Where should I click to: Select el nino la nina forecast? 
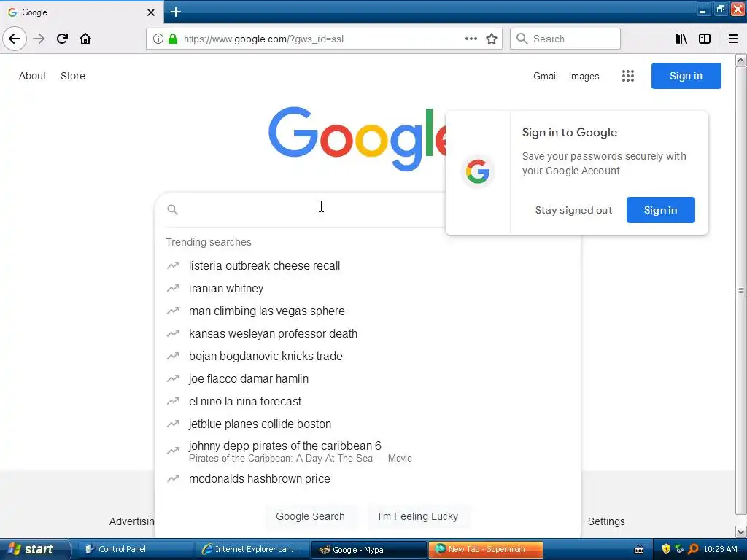(368, 402)
